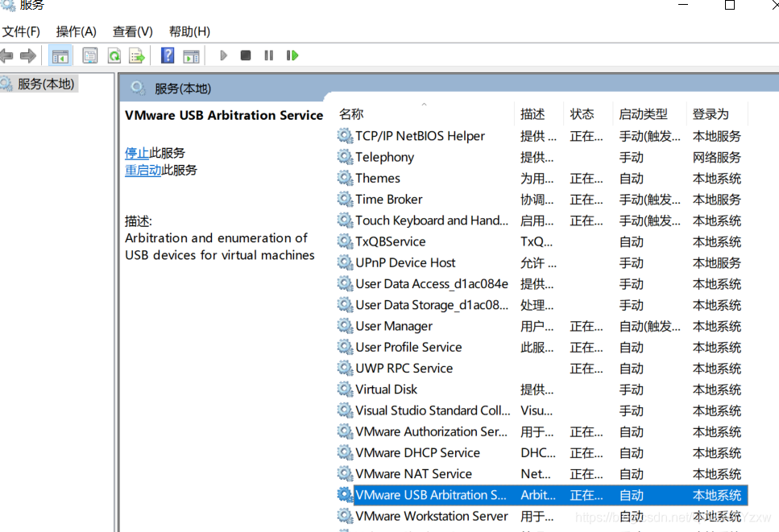Open the 文件(F) menu
The height and width of the screenshot is (532, 779).
21,31
